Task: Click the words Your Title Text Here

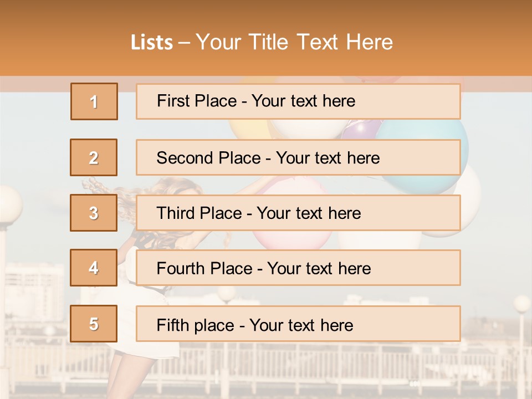Action: pos(294,42)
